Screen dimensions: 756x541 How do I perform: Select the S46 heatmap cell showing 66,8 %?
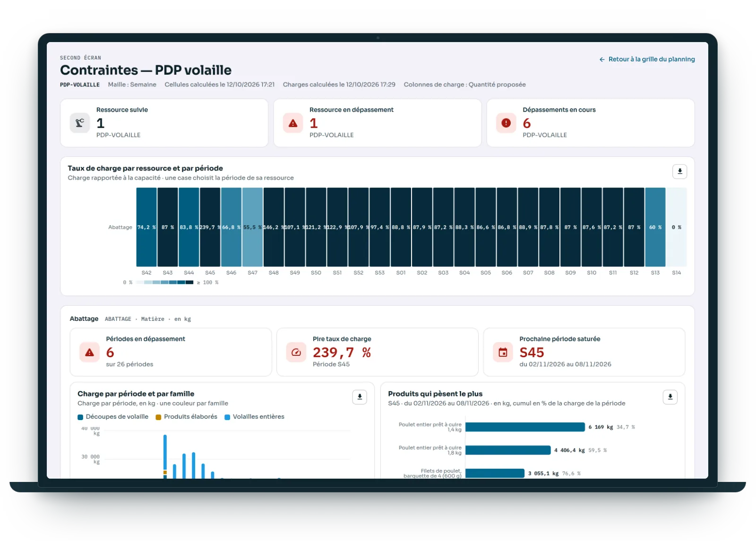(231, 227)
